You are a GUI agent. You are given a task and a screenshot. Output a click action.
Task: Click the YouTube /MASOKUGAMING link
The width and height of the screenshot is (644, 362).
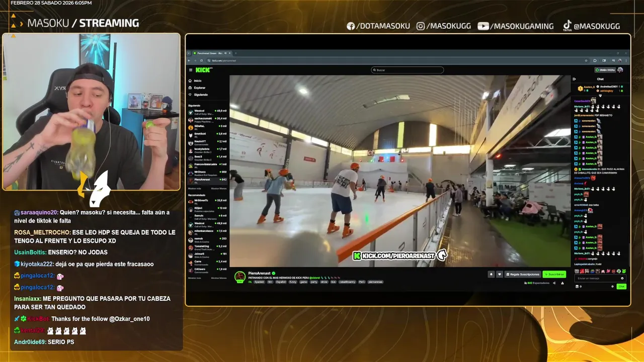click(515, 26)
